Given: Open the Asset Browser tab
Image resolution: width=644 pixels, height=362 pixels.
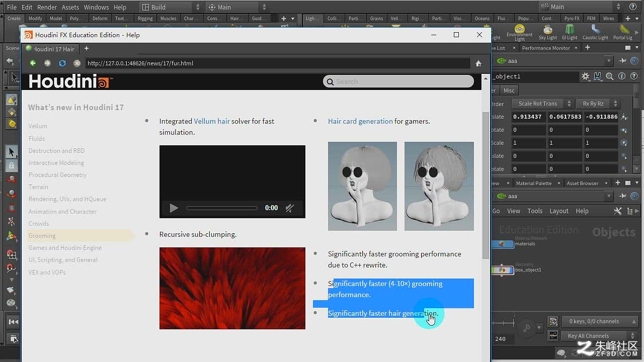Looking at the screenshot, I should tap(583, 183).
